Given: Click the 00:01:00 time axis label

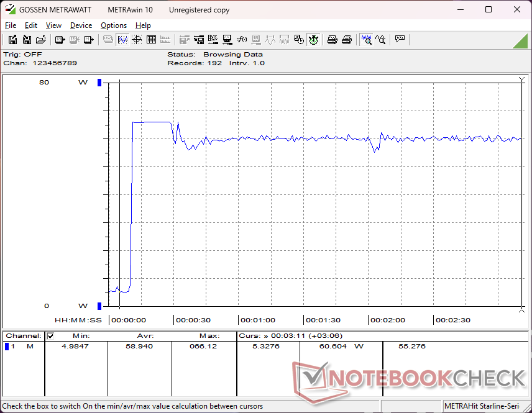Looking at the screenshot, I should coord(258,320).
